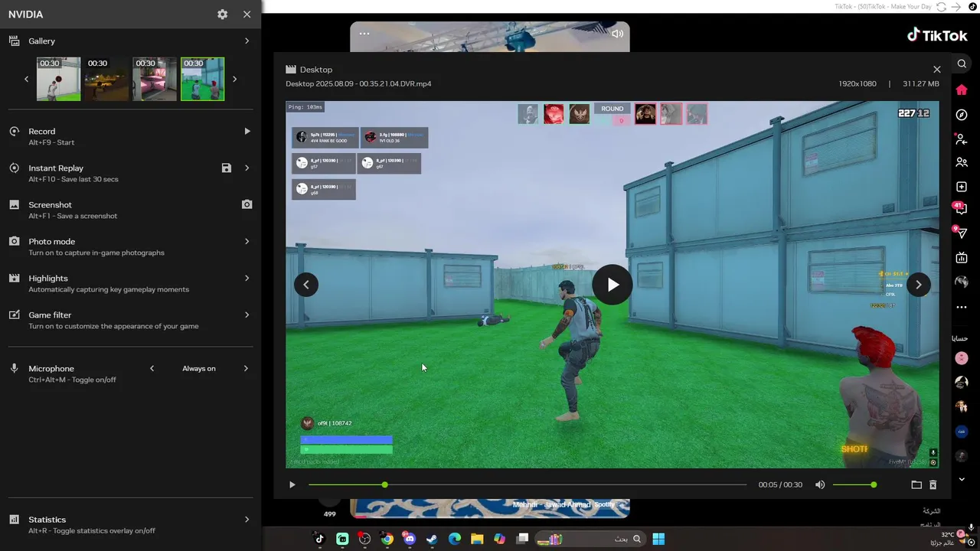Open TikTok Activity notifications with 41 badge
Image resolution: width=980 pixels, height=551 pixels.
[960, 208]
